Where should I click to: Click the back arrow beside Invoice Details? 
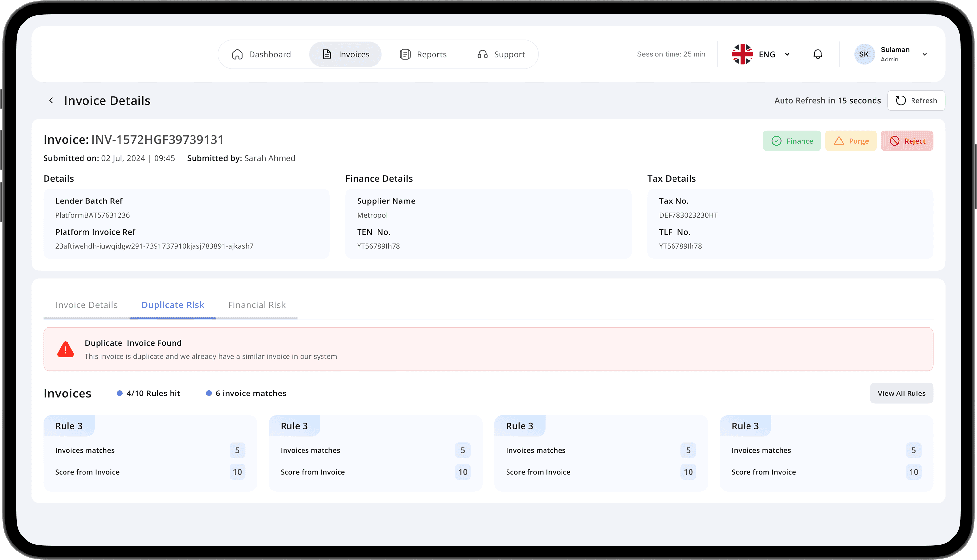pos(51,101)
